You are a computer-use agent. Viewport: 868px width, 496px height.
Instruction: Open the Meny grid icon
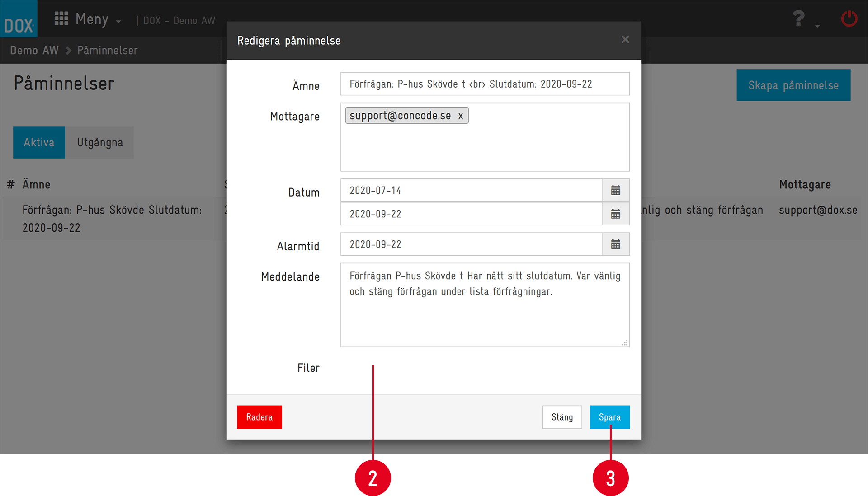click(61, 18)
